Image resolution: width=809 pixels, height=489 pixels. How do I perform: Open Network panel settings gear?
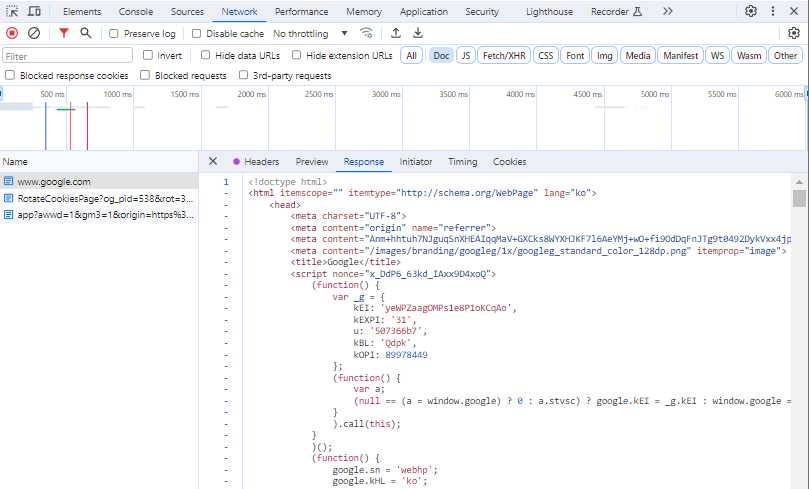tap(794, 33)
